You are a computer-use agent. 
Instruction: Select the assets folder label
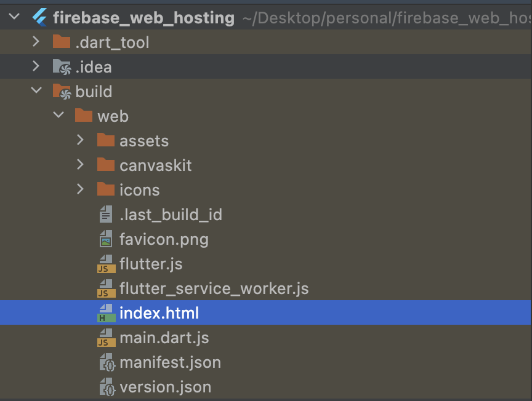(144, 141)
